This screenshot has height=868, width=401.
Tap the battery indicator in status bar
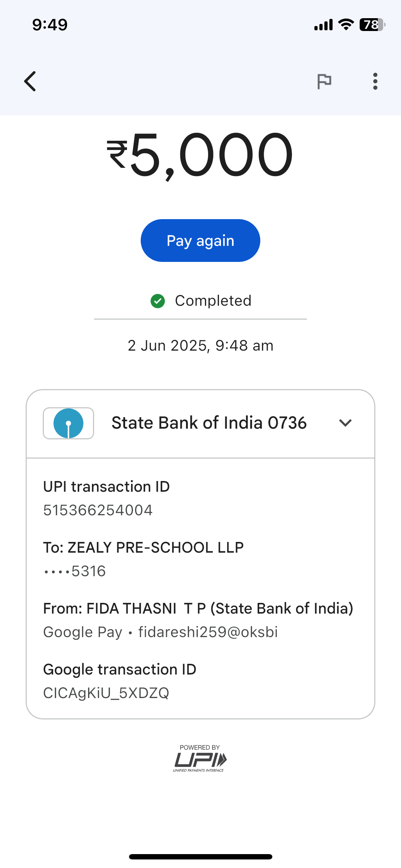tap(372, 25)
